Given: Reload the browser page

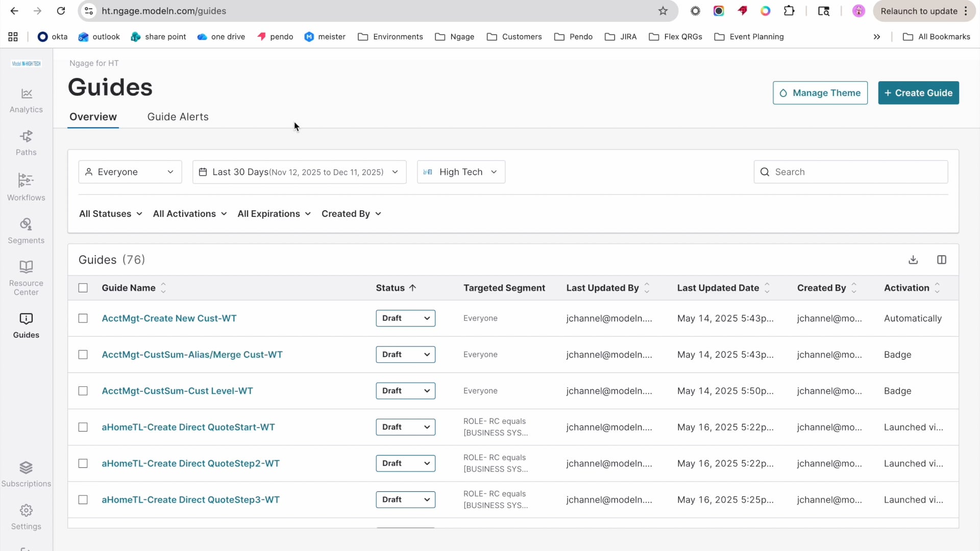Looking at the screenshot, I should coord(61,11).
